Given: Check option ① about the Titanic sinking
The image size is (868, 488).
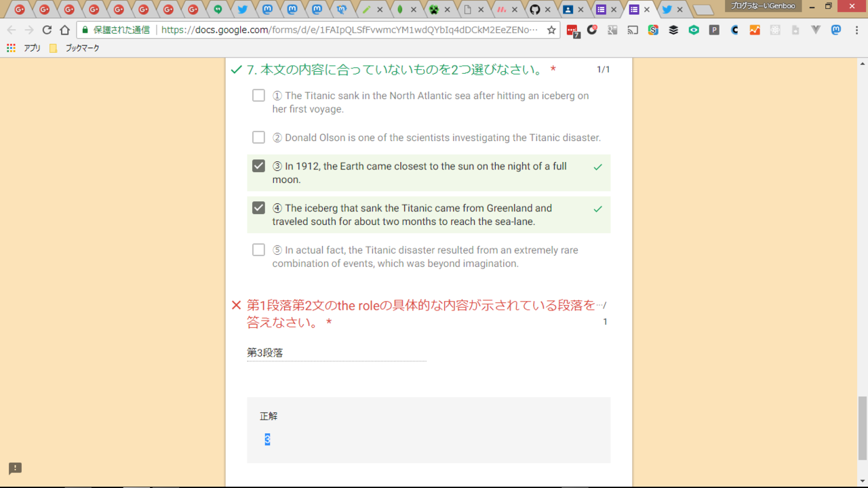Looking at the screenshot, I should point(258,96).
